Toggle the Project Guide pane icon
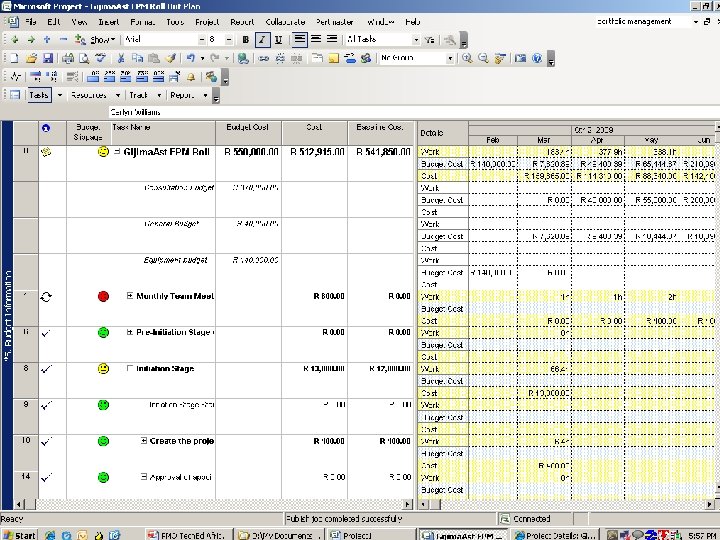The width and height of the screenshot is (720, 540). tap(15, 95)
